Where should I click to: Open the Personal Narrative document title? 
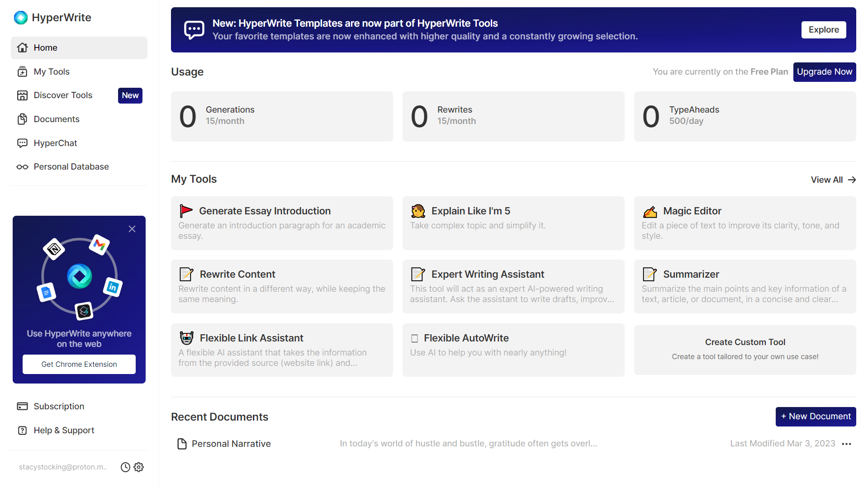coord(231,444)
